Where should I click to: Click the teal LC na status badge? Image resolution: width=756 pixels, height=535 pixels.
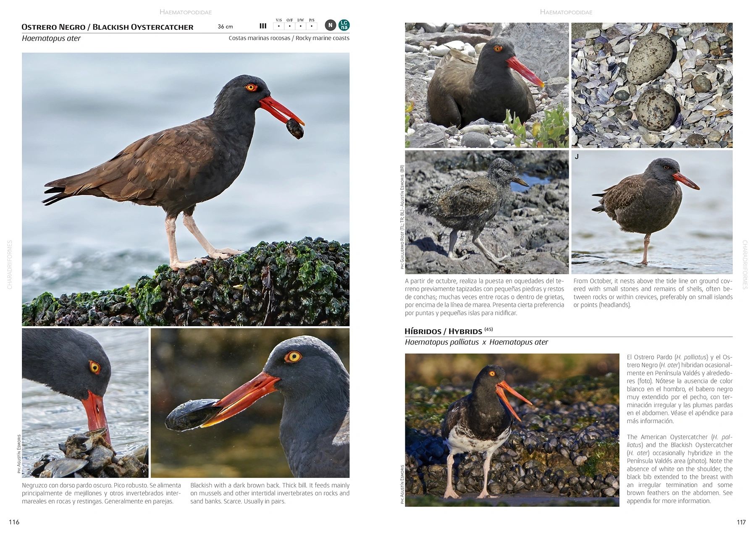[x=344, y=25]
